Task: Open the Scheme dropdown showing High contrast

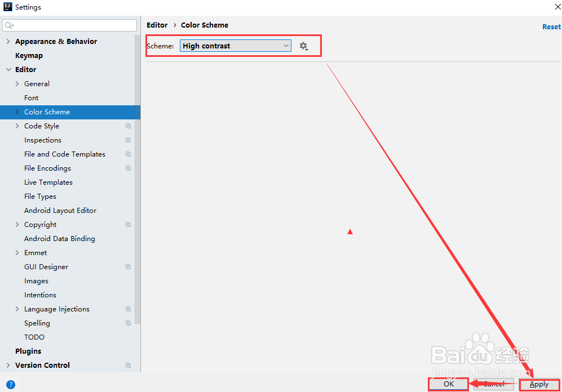Action: (x=236, y=46)
